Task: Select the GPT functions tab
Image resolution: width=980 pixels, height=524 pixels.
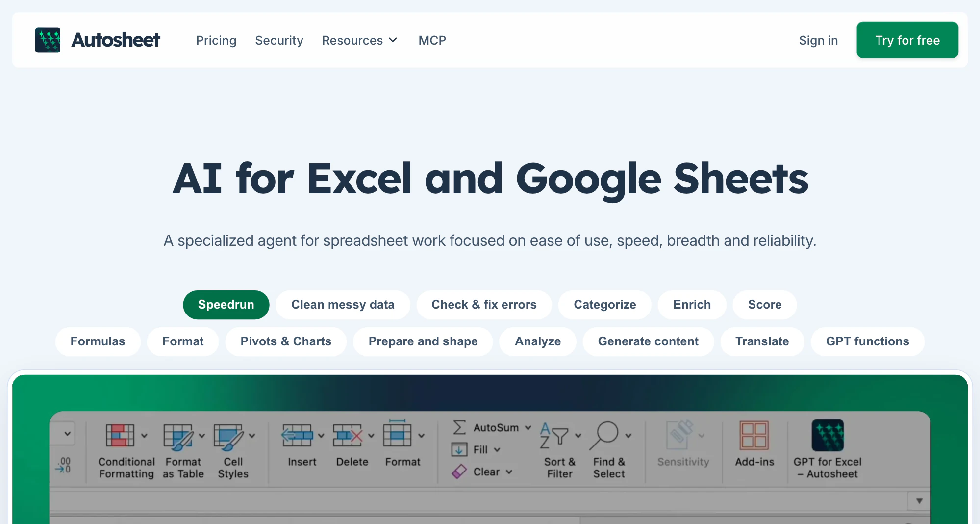Action: click(x=868, y=341)
